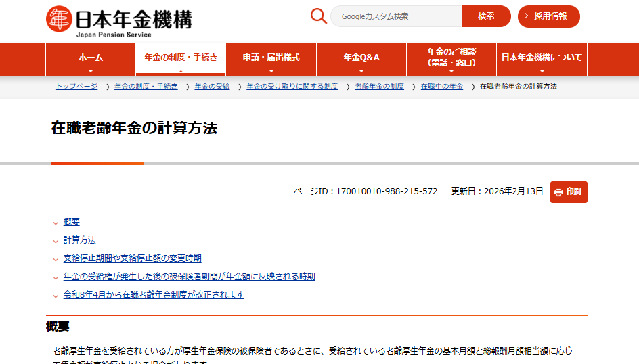Expand the ホーム navigation menu
Screen dimensions: 639x364
(91, 60)
